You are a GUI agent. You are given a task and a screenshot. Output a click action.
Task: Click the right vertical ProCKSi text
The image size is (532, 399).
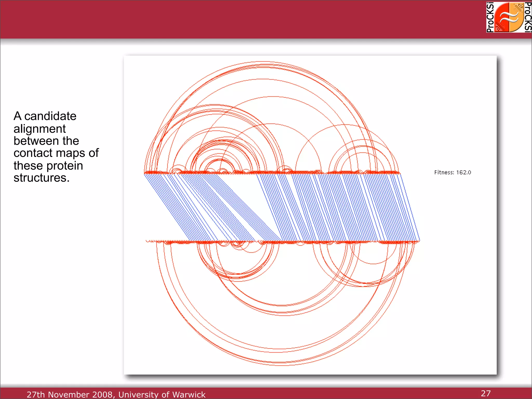[x=528, y=17]
